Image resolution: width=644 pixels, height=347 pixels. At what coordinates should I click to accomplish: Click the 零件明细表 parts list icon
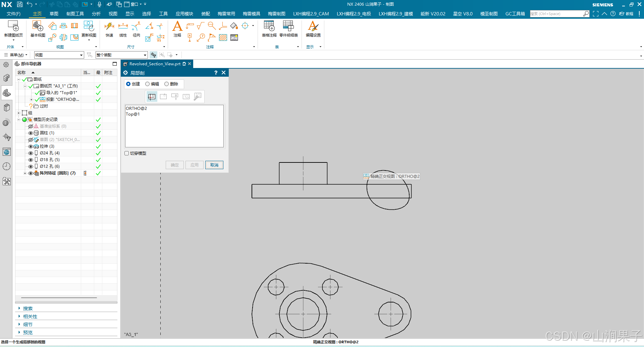click(288, 26)
